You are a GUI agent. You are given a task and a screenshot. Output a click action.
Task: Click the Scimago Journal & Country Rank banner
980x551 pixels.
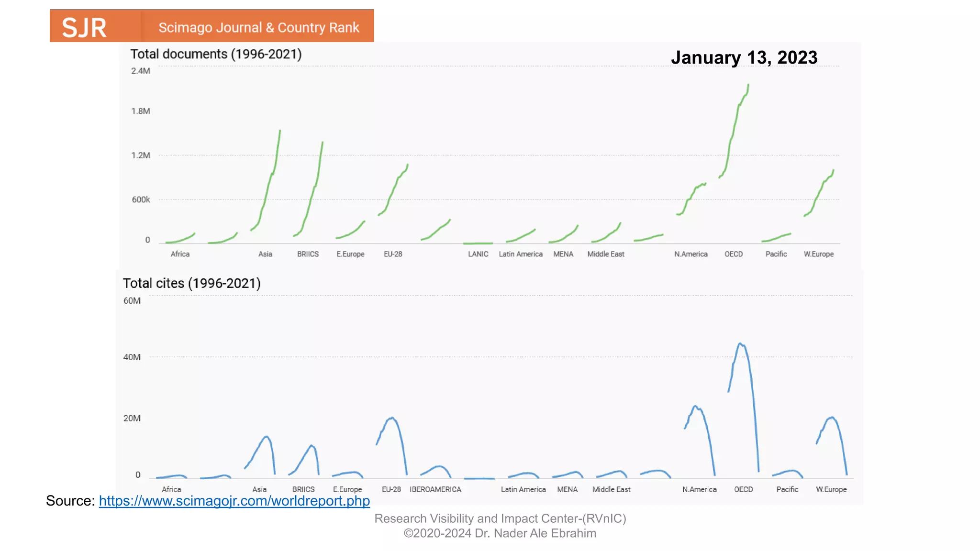(x=258, y=27)
